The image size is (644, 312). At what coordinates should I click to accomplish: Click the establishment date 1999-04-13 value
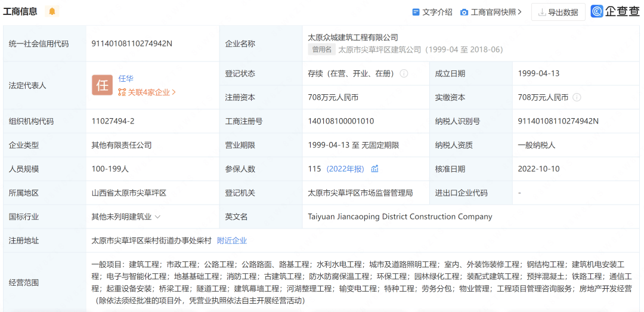click(x=538, y=73)
